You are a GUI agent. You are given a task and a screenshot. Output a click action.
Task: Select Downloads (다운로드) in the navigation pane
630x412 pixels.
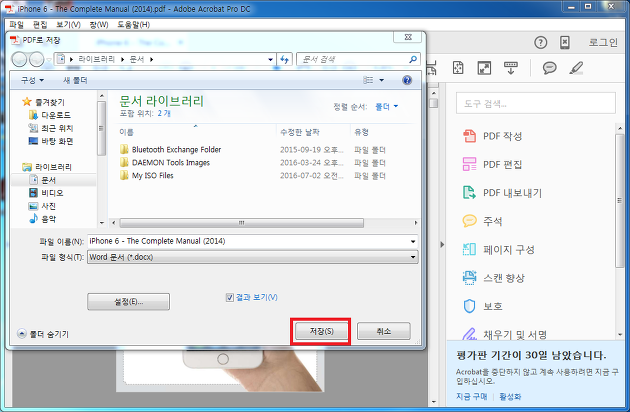click(x=50, y=115)
